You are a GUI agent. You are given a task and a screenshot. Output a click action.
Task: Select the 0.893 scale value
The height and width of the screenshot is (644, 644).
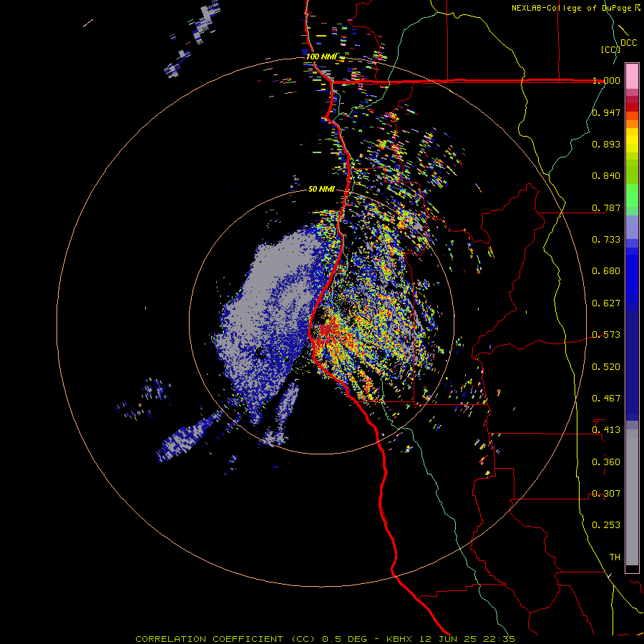pos(606,144)
